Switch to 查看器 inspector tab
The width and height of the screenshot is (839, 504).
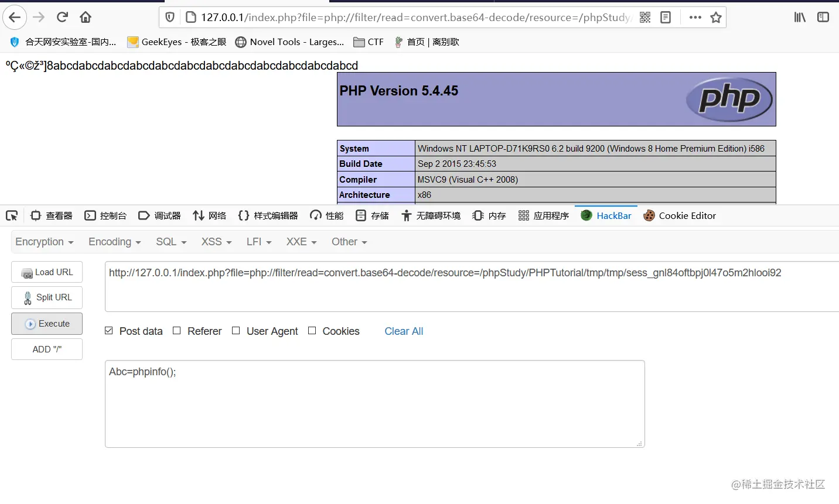(52, 215)
